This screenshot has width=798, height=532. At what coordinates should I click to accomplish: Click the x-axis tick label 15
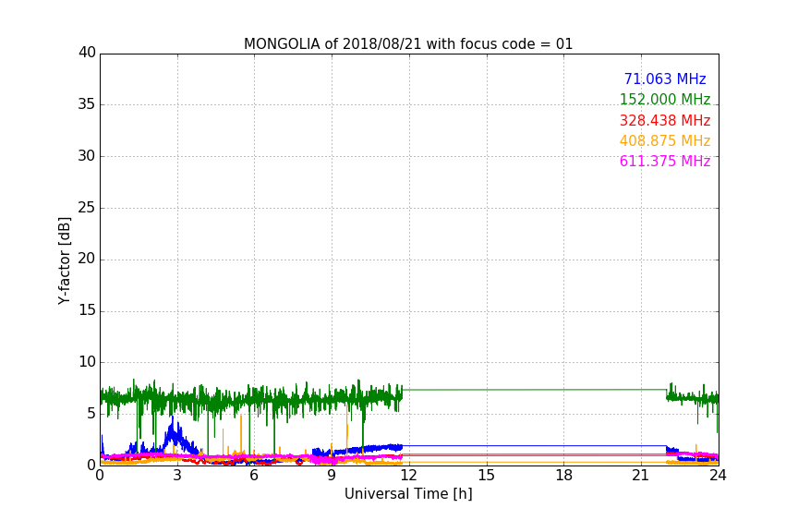(x=486, y=476)
